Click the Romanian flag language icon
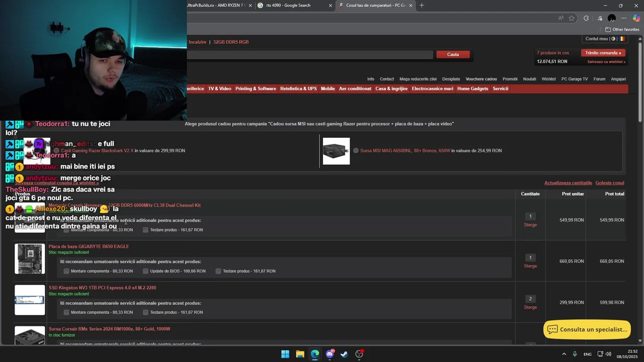644x362 pixels. point(622,39)
